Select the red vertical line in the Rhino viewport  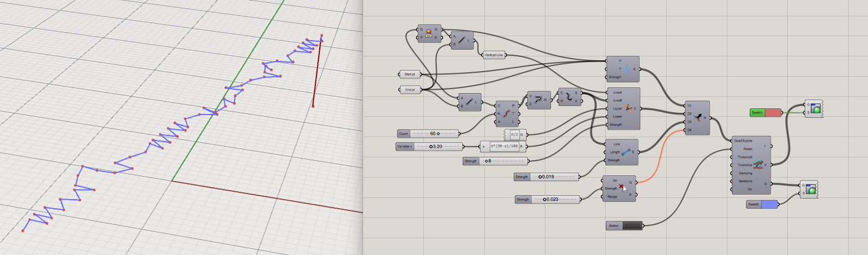pyautogui.click(x=317, y=73)
